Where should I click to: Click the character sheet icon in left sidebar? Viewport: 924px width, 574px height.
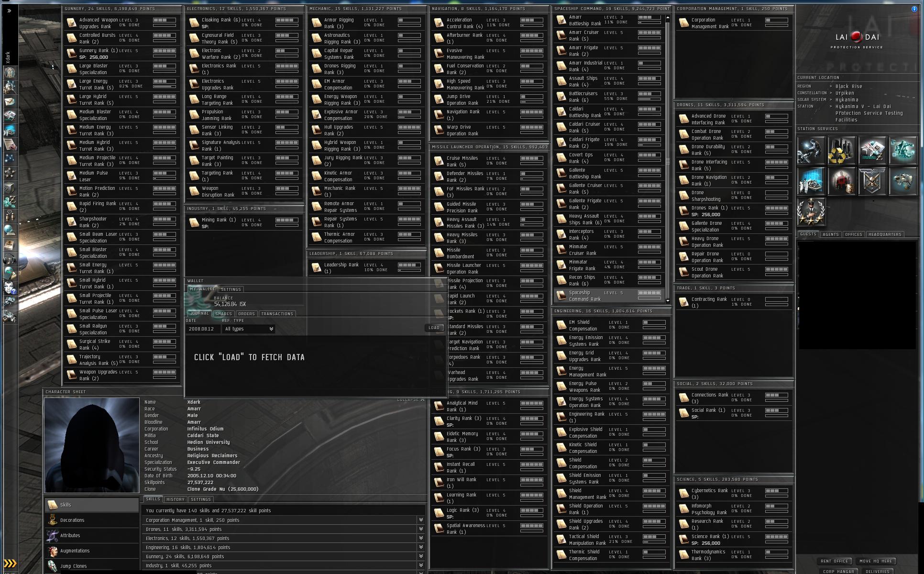10,73
